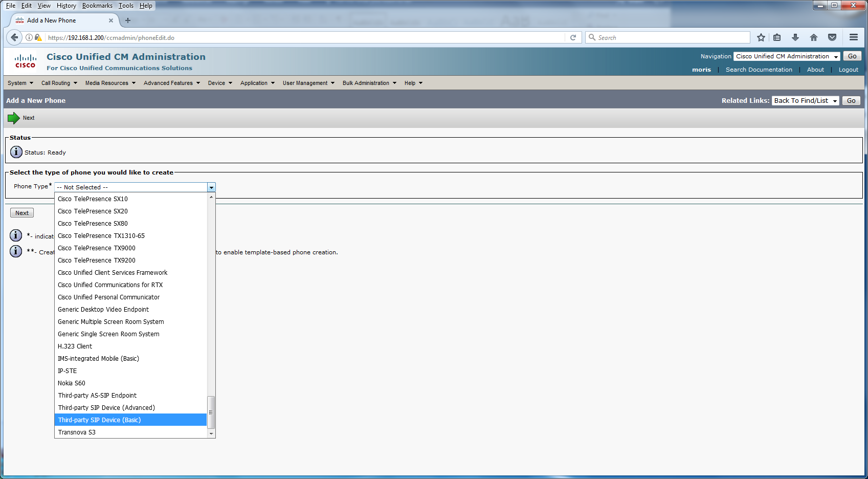The image size is (868, 479).
Task: Select Third-party SIP Device (Basic)
Action: pyautogui.click(x=130, y=420)
